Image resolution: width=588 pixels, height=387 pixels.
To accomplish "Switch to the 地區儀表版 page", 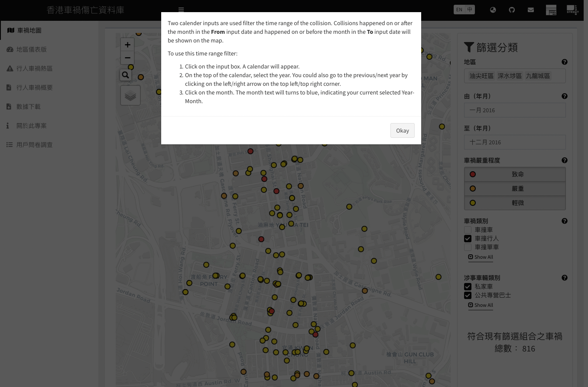I will (31, 49).
